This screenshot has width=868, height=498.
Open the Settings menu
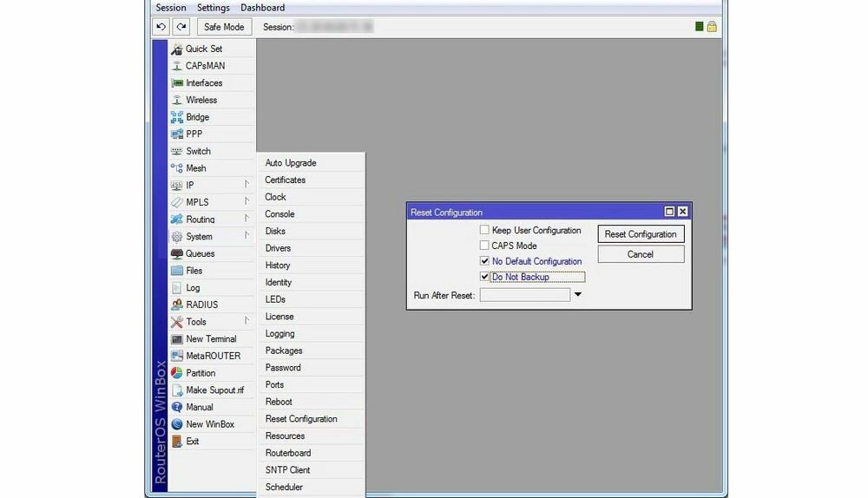(x=214, y=8)
